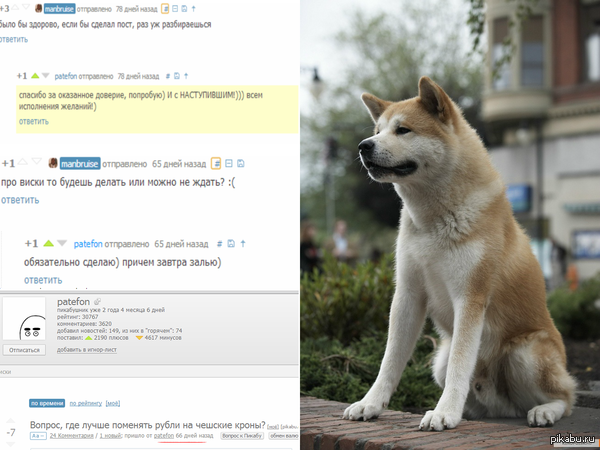The image size is (600, 450).
Task: Sort posts with the 'по времени' tab
Action: tap(46, 403)
